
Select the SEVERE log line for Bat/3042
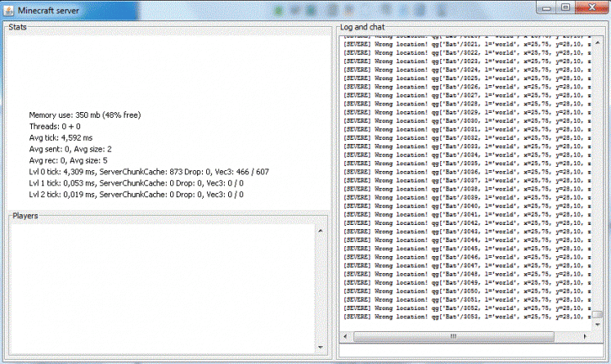pyautogui.click(x=467, y=223)
